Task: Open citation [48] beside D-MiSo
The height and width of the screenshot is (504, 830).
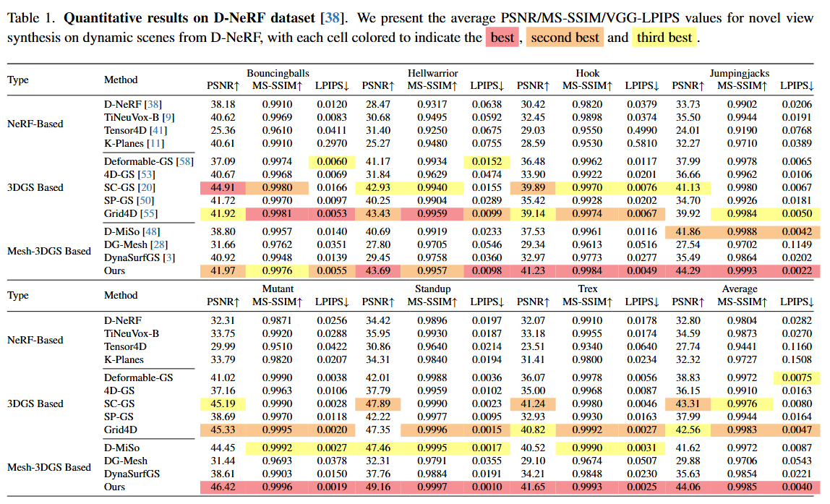Action: 150,231
